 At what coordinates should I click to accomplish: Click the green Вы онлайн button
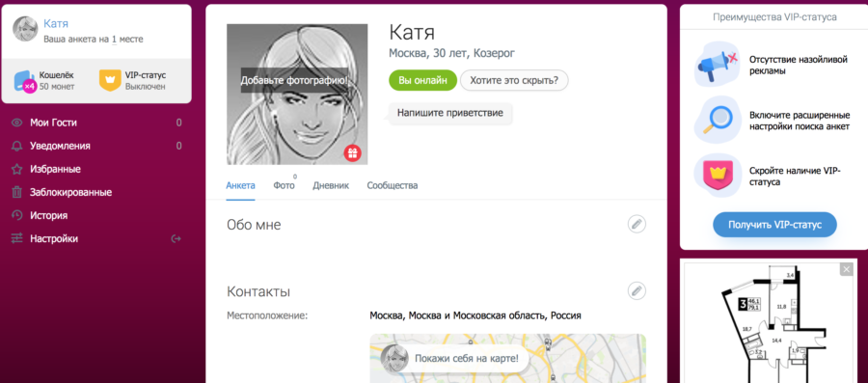tap(422, 80)
